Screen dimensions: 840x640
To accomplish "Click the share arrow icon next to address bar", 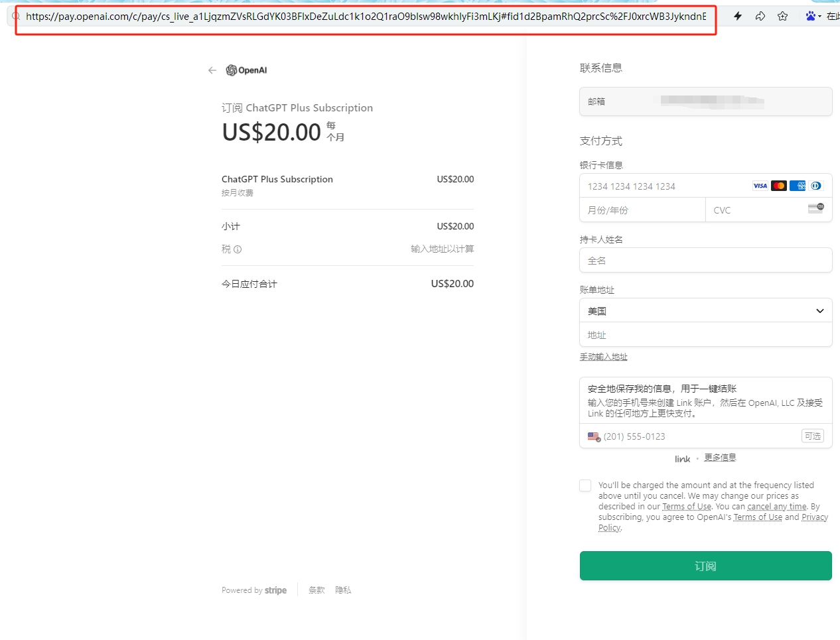I will [760, 15].
